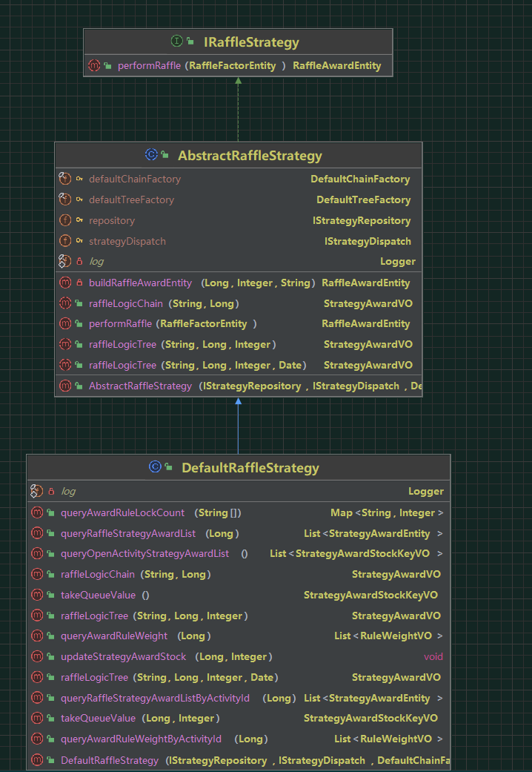Click the IStrategyRepository type label
The height and width of the screenshot is (772, 532).
tap(362, 220)
